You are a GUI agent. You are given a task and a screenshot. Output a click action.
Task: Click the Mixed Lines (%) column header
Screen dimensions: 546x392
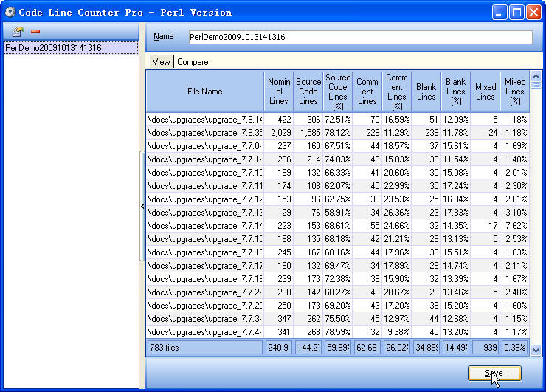(x=515, y=92)
